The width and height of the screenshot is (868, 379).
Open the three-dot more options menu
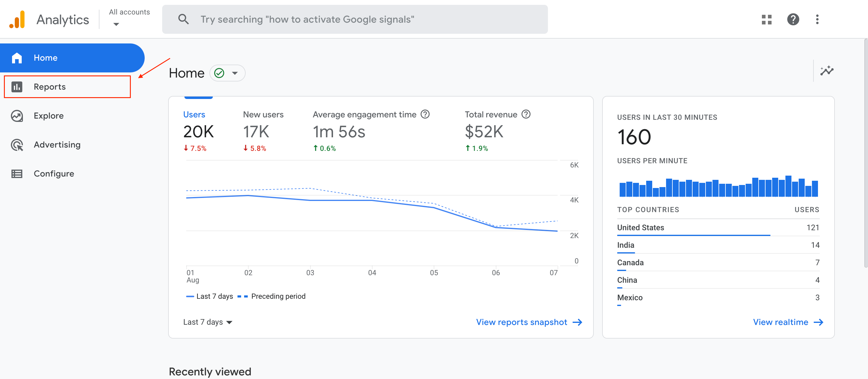[817, 19]
